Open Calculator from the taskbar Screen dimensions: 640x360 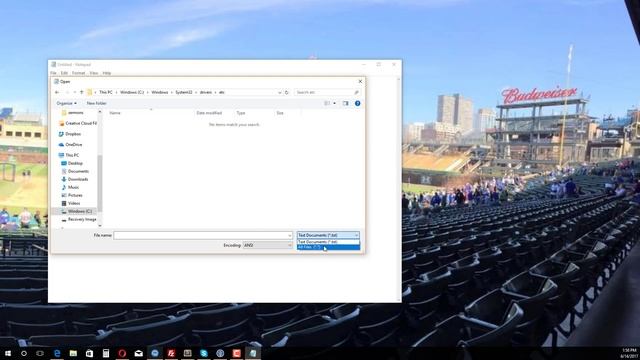point(106,353)
